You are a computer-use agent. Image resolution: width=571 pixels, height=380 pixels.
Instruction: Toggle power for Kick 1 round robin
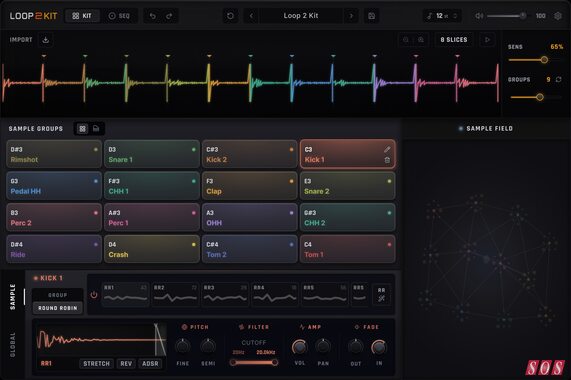tap(94, 295)
